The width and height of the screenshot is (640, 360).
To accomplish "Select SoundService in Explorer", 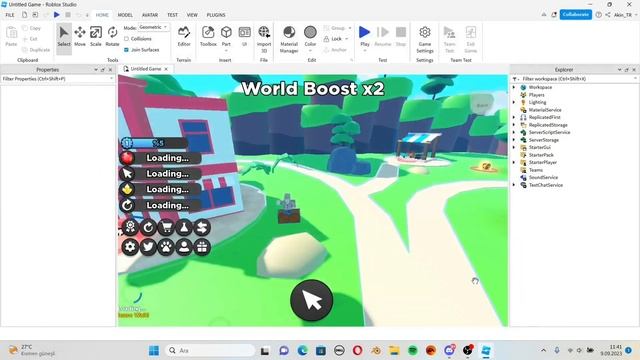I will [543, 178].
